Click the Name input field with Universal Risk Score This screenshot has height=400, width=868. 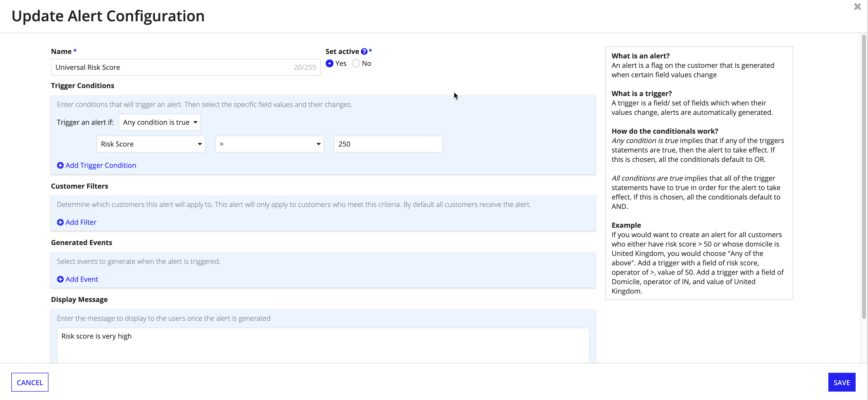(186, 67)
